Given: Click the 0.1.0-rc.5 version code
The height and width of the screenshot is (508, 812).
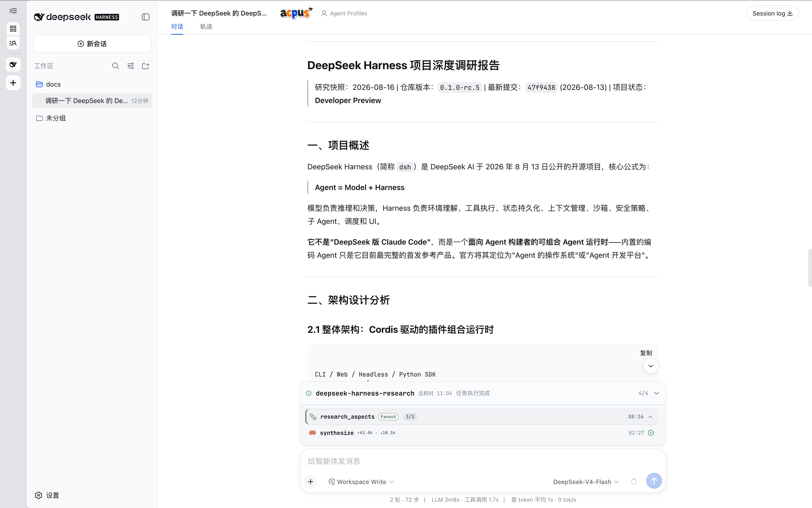Looking at the screenshot, I should (460, 88).
